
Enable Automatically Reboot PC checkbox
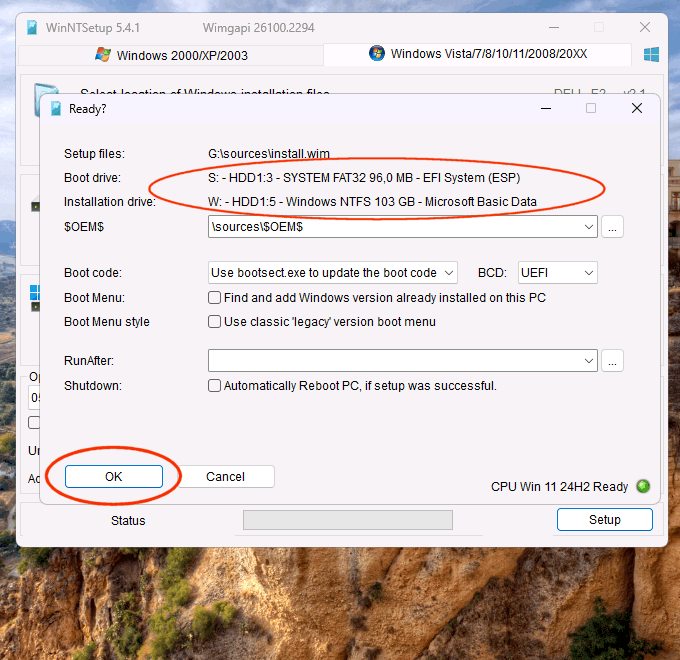click(214, 386)
